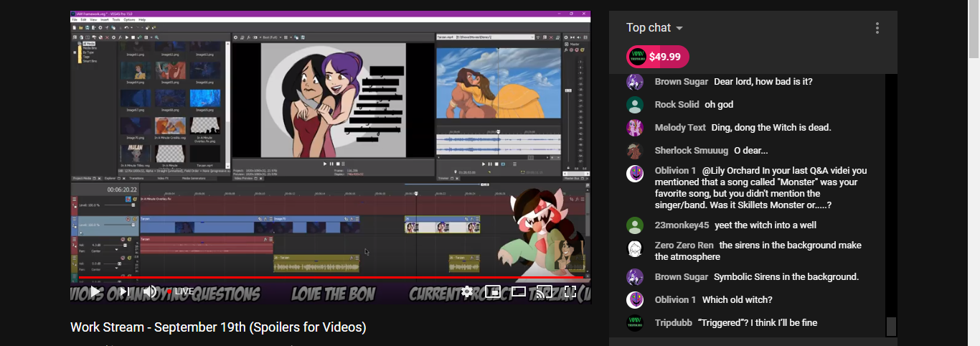Select the name Brown Sugar on 'Symbolic Sirens' message
Viewport: 980px width, 346px height.
[x=682, y=277]
